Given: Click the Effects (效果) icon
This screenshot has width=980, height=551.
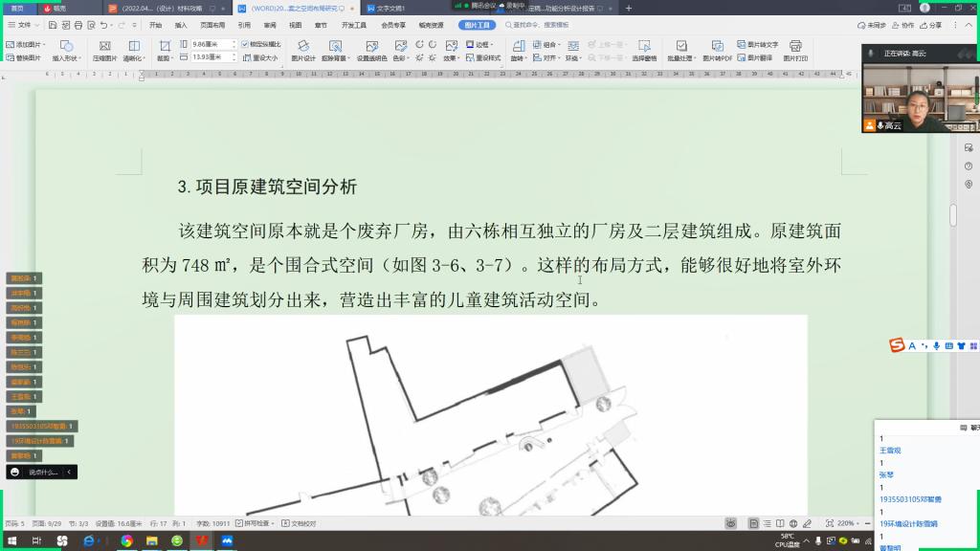Looking at the screenshot, I should [452, 51].
